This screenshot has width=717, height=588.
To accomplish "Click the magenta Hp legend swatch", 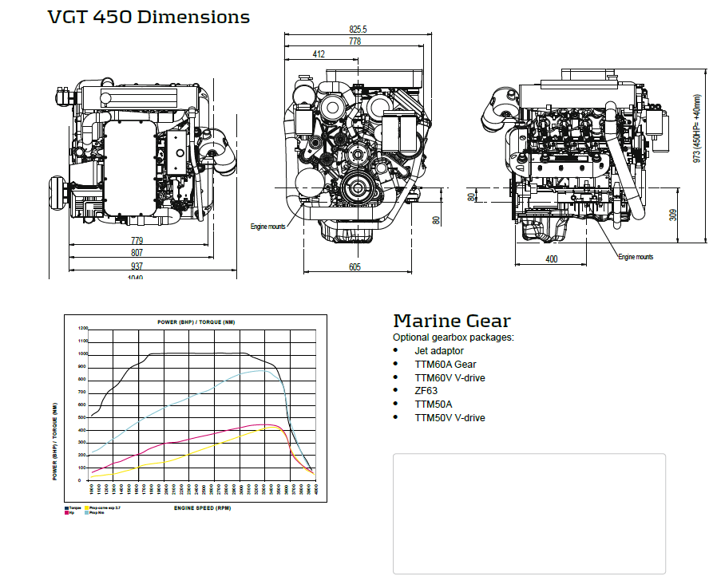I will (65, 512).
